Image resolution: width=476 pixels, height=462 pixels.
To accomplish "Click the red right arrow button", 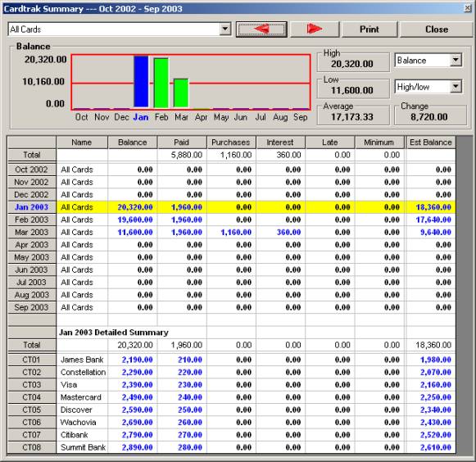I will point(315,29).
